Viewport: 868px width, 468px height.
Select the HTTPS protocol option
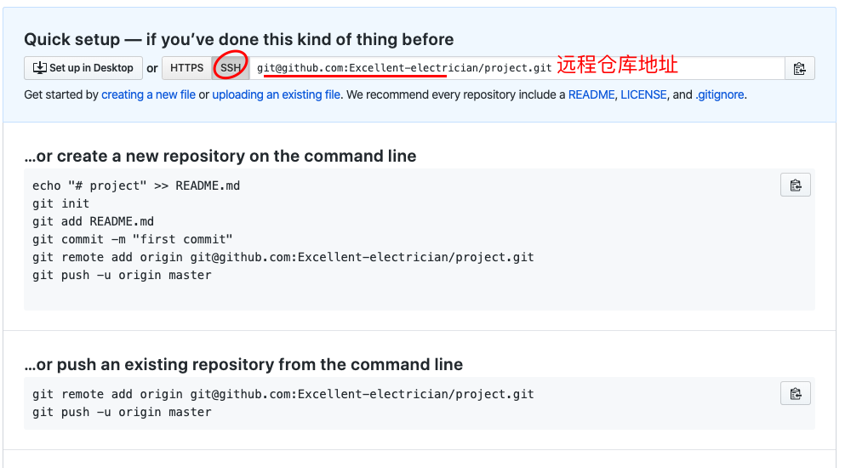[x=186, y=68]
